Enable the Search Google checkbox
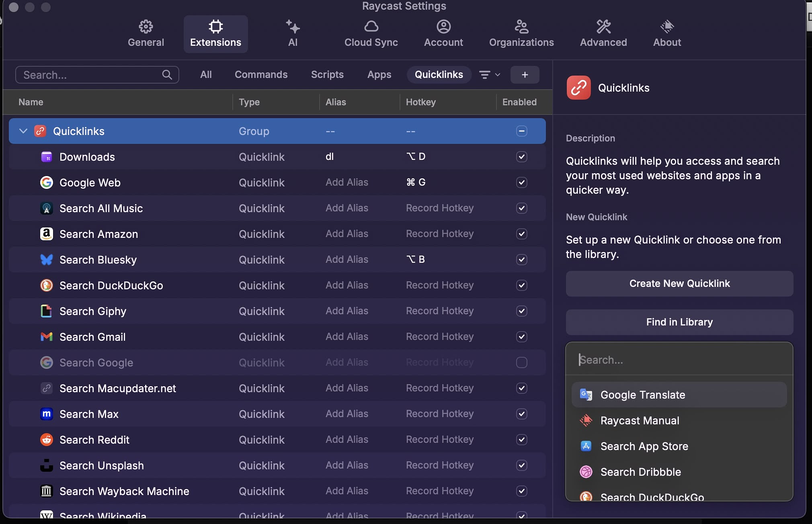812x524 pixels. pyautogui.click(x=521, y=362)
